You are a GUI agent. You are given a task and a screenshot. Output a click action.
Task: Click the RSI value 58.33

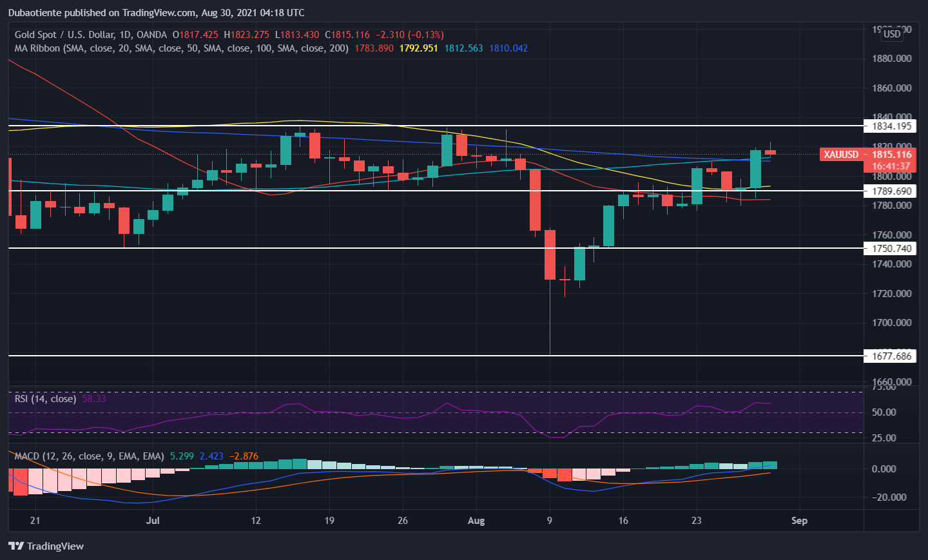point(94,399)
